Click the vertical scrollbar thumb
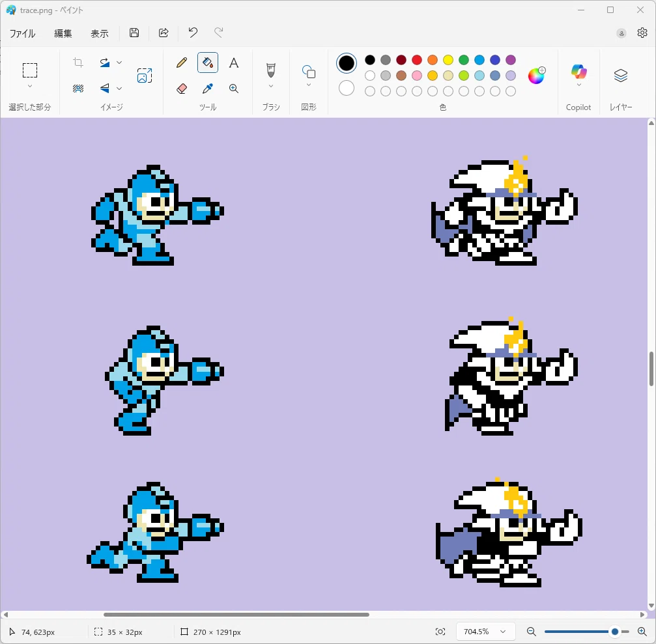 point(651,369)
